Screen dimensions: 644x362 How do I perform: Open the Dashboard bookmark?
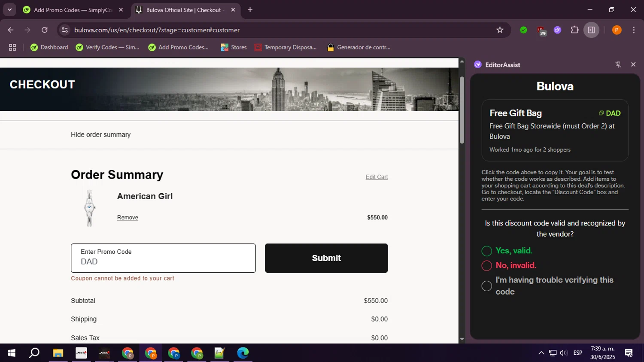point(49,47)
